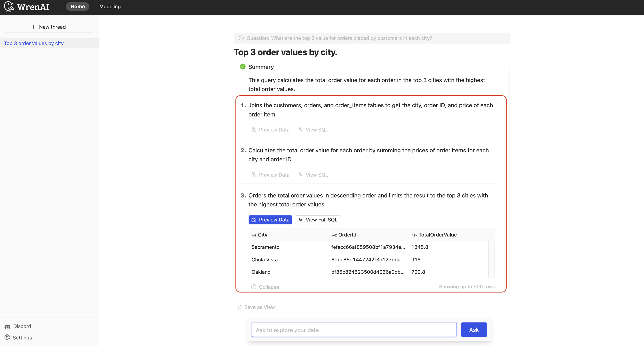
Task: Open the thread options three-dot menu
Action: click(x=91, y=43)
